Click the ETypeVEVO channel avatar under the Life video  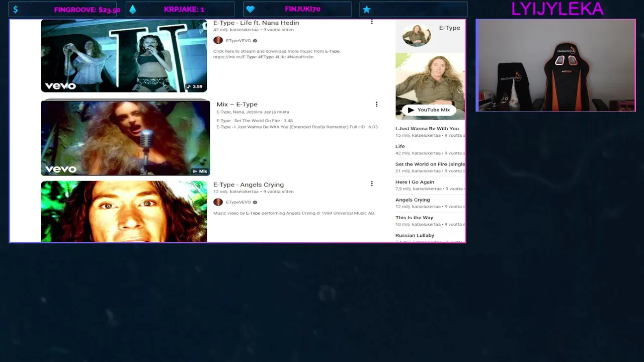coord(218,40)
